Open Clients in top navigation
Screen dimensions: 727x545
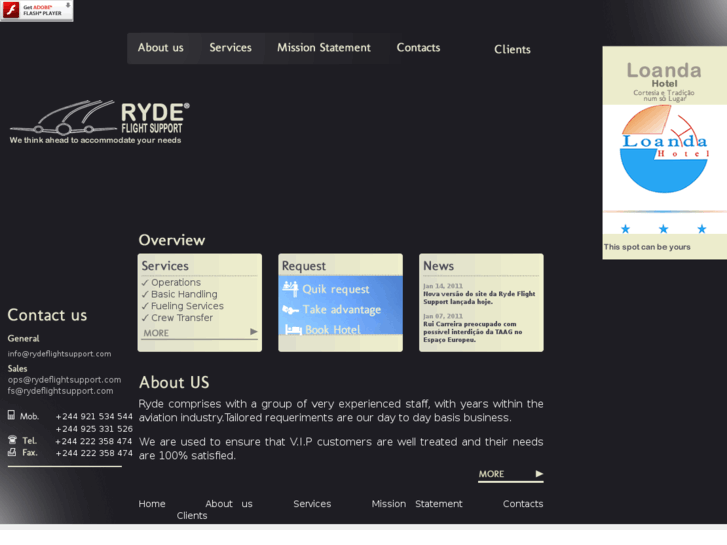[512, 50]
